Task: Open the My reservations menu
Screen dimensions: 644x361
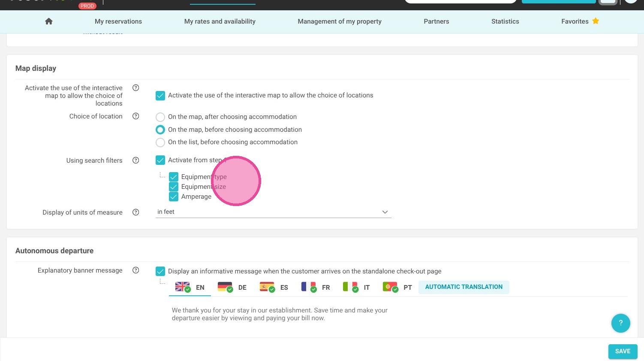Action: (118, 21)
